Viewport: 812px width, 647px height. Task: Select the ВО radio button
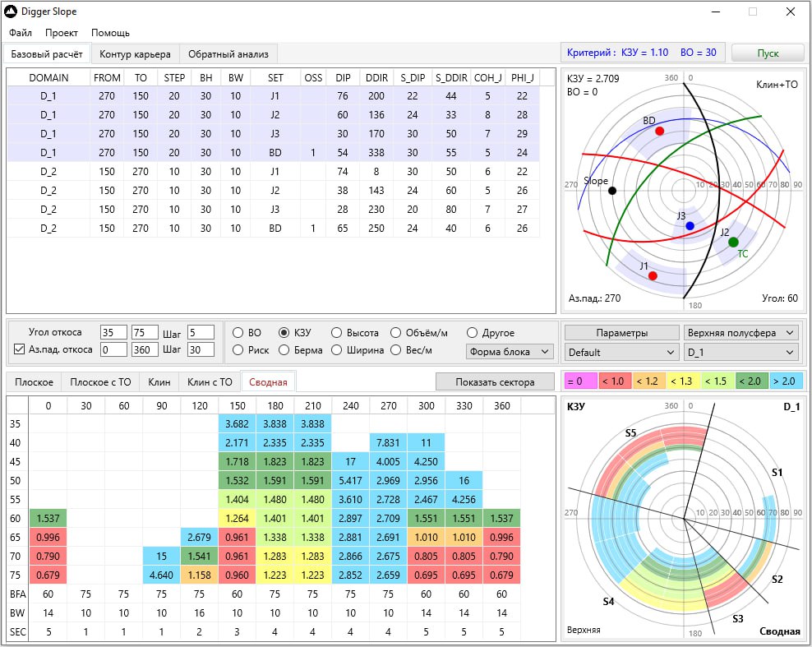coord(238,333)
